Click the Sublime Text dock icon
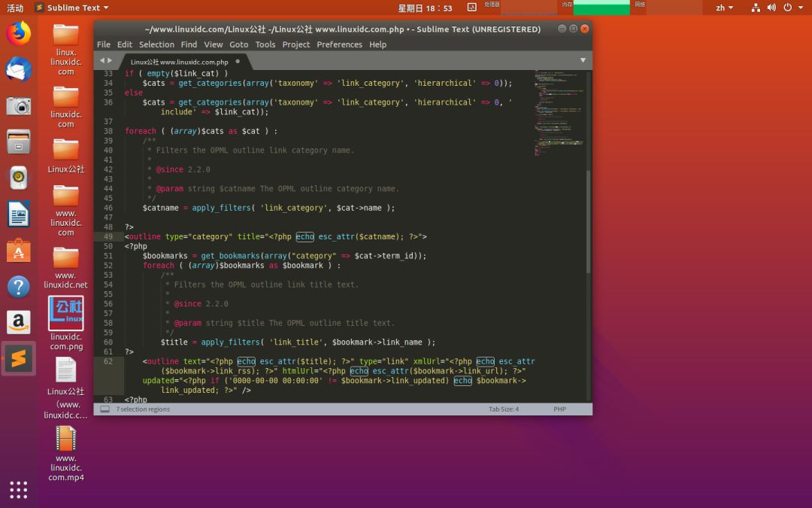The width and height of the screenshot is (812, 508). coord(19,358)
